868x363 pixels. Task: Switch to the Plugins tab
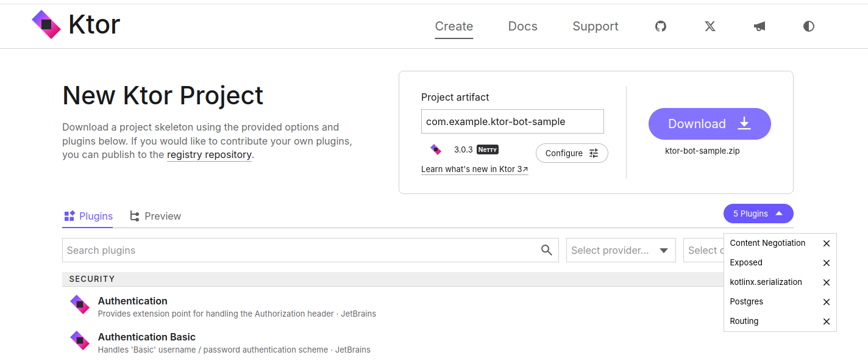tap(88, 216)
